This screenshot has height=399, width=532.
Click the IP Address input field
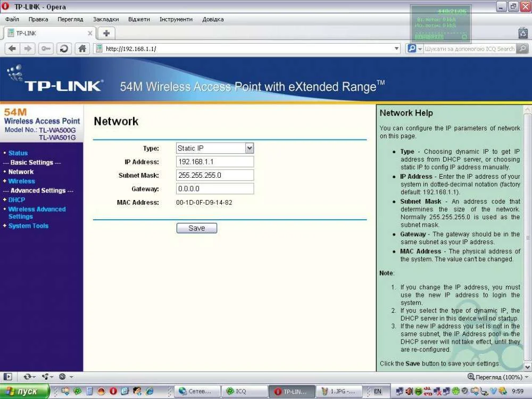(215, 162)
